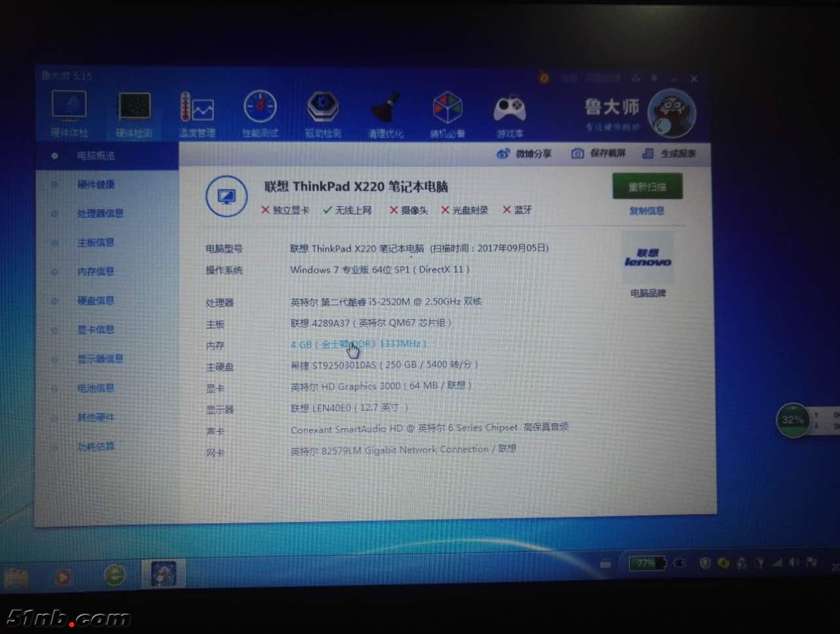Screen dimensions: 840x634
Task: Click the 蓝牙 status indicator
Action: pos(517,210)
